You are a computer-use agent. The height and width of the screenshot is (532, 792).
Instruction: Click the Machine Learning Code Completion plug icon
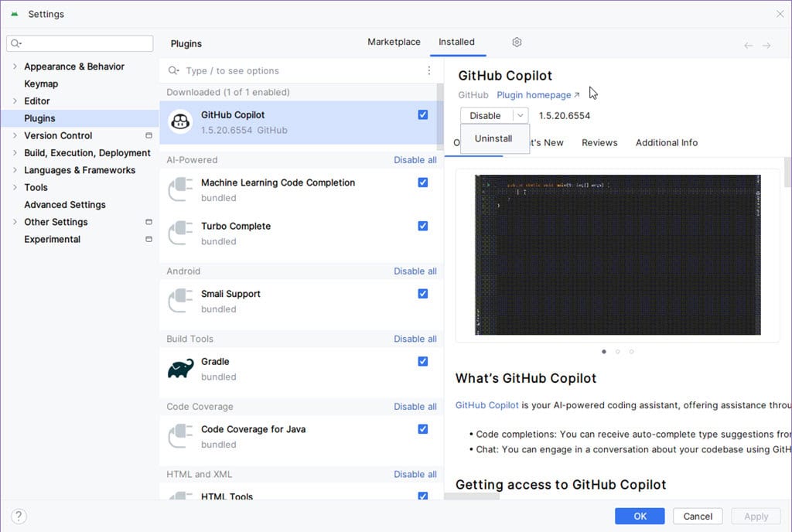coord(180,189)
